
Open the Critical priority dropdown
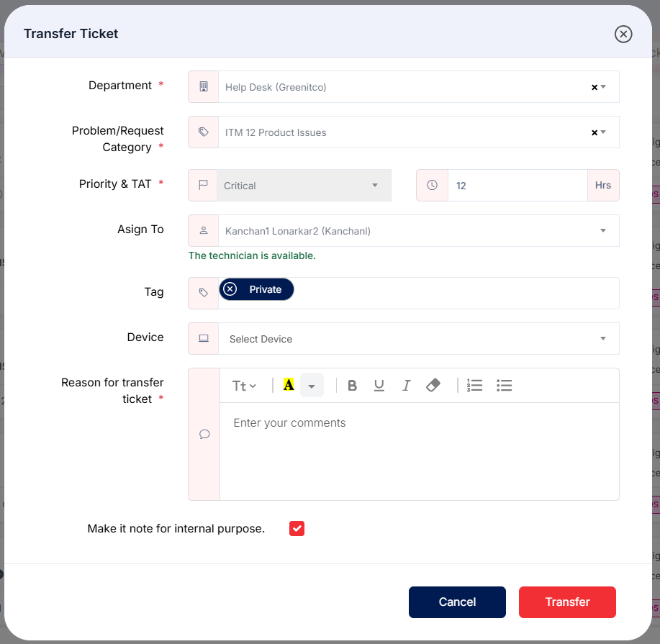pos(304,185)
